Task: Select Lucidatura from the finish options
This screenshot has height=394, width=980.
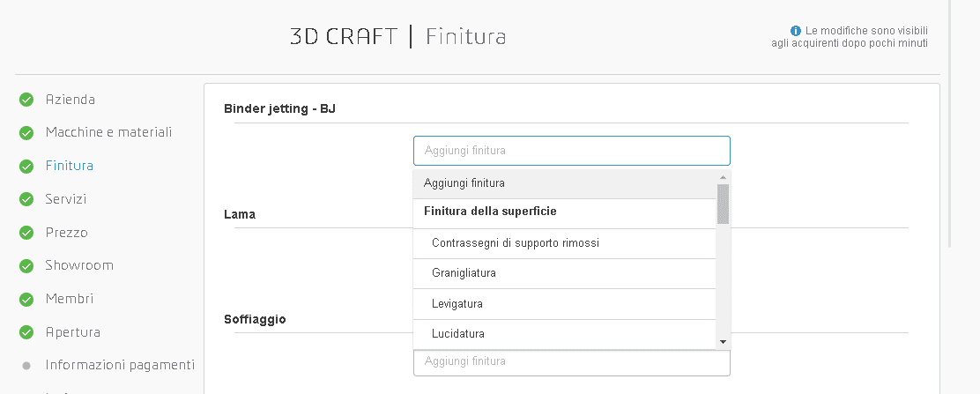Action: [x=457, y=334]
